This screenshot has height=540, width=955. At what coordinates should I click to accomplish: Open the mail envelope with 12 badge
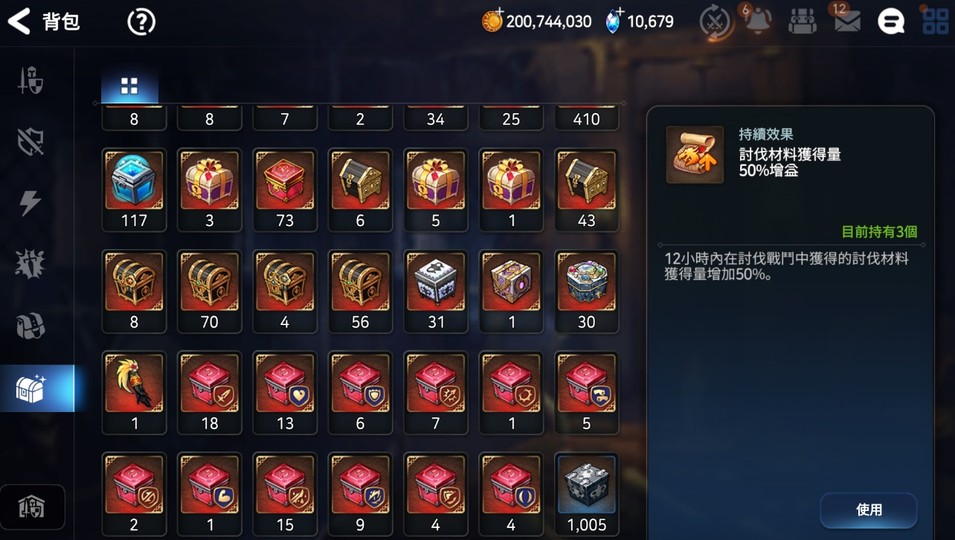click(x=847, y=22)
